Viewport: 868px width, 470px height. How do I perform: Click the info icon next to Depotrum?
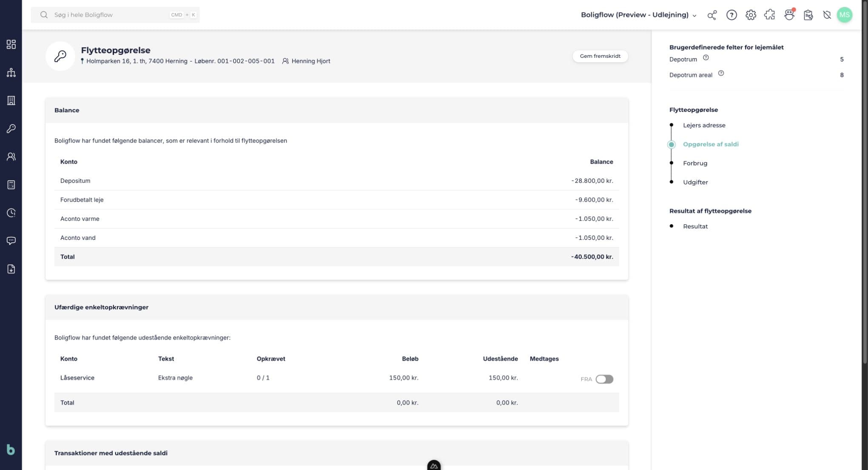pyautogui.click(x=706, y=58)
